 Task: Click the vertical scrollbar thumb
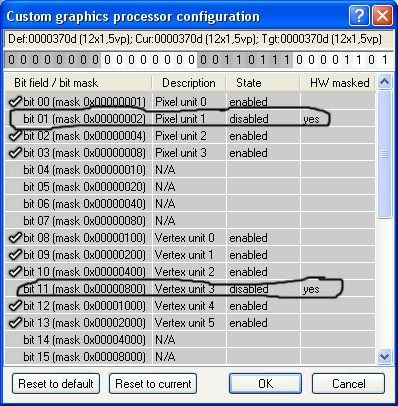(384, 154)
